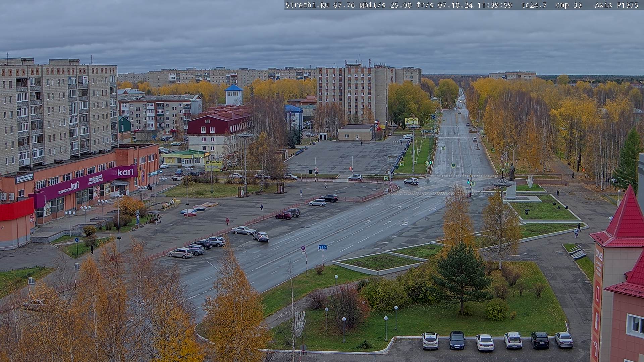This screenshot has height=362, width=644.
Task: Click the Strezhi.Ru overlay text
Action: pos(307,5)
